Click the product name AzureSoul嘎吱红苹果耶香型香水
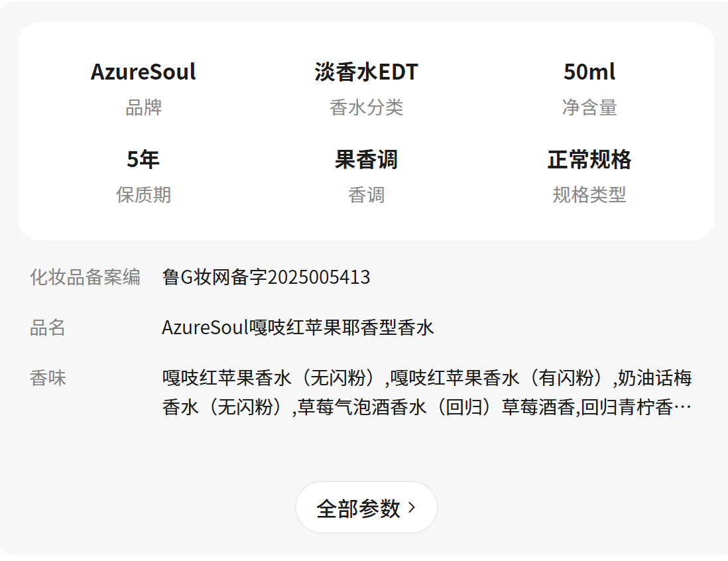 298,328
